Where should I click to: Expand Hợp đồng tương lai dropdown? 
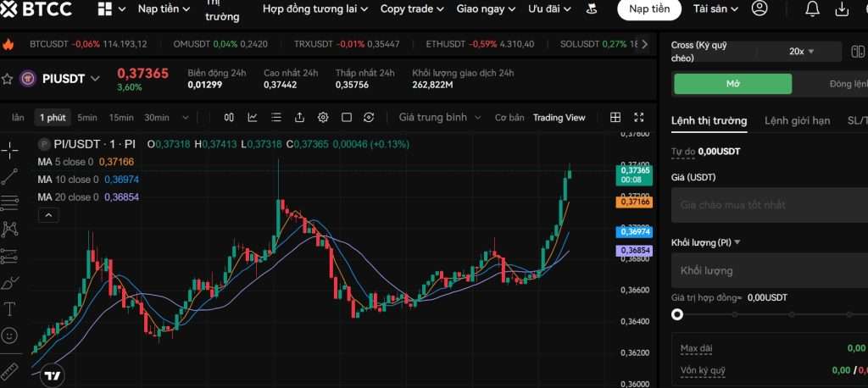[315, 8]
